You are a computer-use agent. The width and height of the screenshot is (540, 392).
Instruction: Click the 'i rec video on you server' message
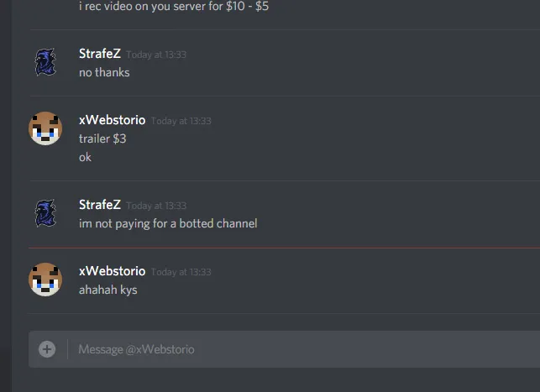click(174, 6)
